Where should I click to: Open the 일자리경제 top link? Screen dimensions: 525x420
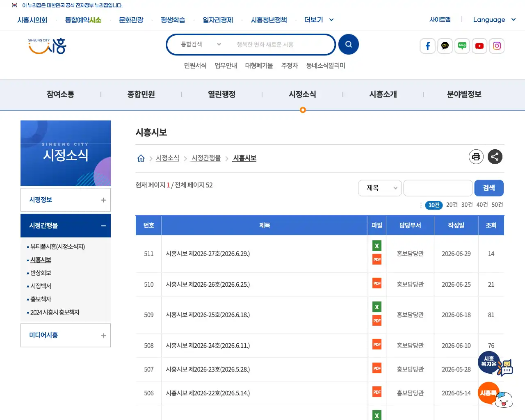(218, 20)
